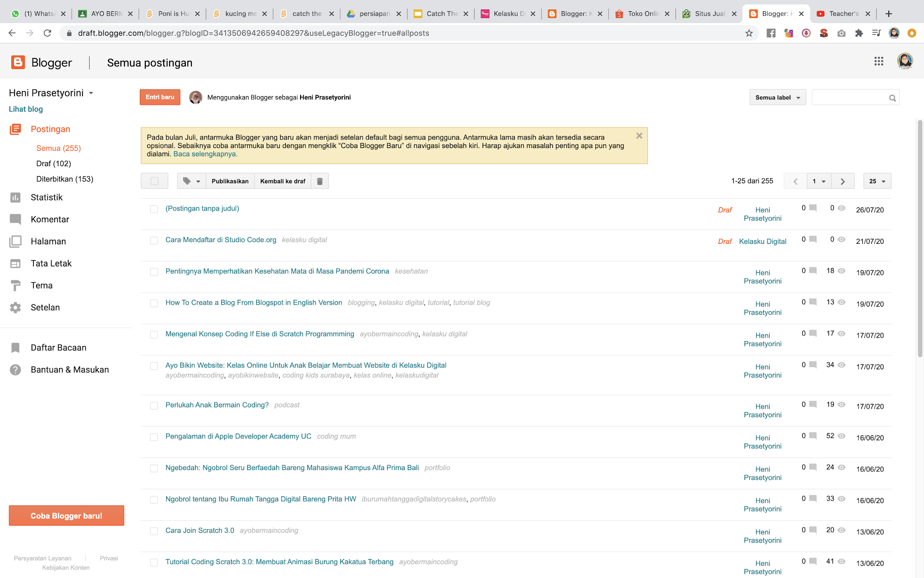Open a new browser tab plus icon
Screen dimensions: 924x578
tap(889, 14)
